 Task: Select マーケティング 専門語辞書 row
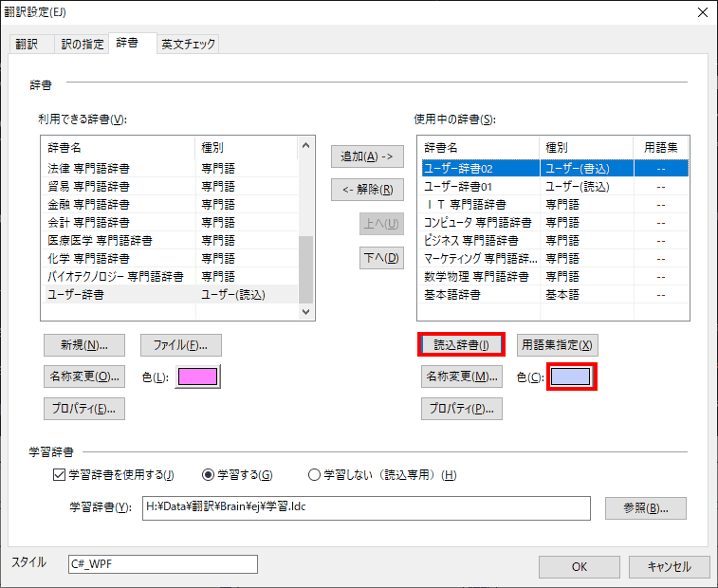(554, 258)
